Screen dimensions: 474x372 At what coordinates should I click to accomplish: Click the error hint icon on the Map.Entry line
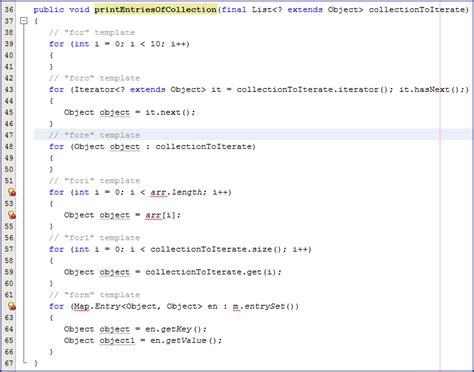(x=12, y=306)
